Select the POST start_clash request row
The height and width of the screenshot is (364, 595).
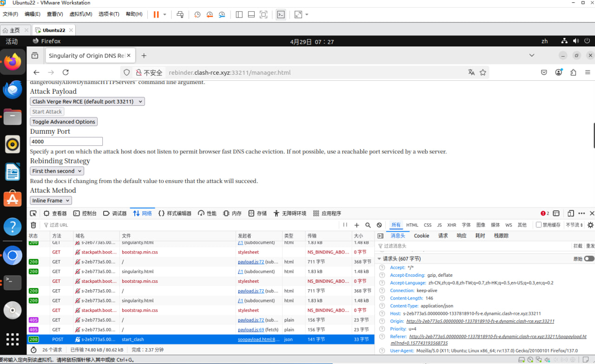(x=201, y=339)
